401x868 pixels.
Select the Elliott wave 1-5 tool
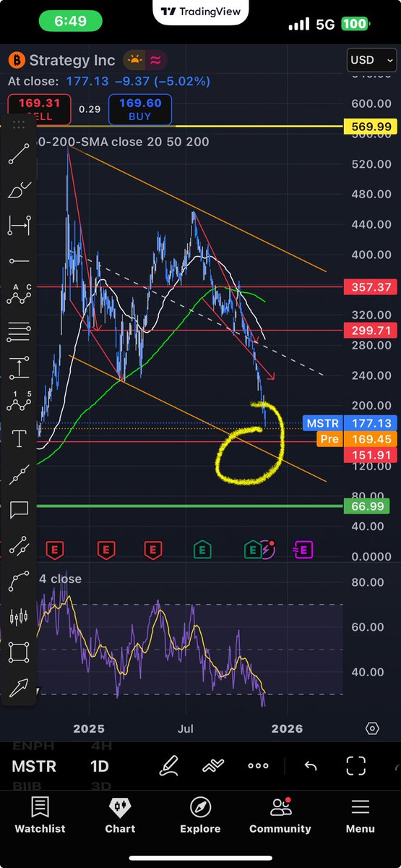tap(19, 402)
